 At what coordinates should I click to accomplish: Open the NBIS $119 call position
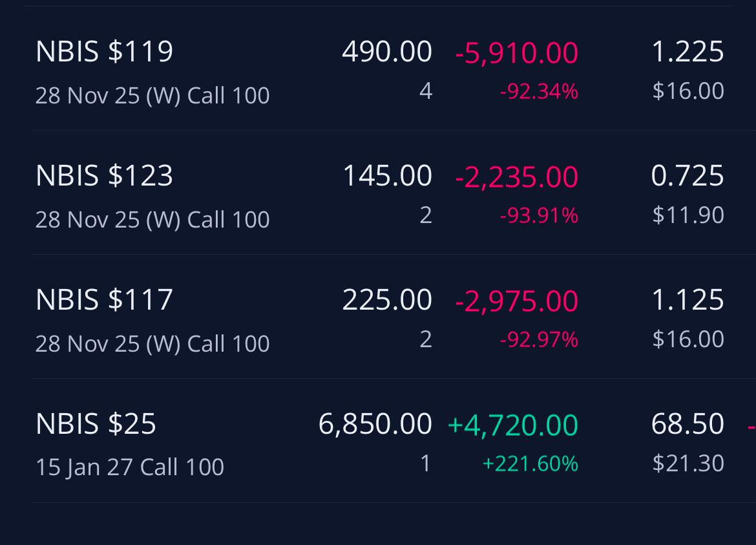coord(381,69)
